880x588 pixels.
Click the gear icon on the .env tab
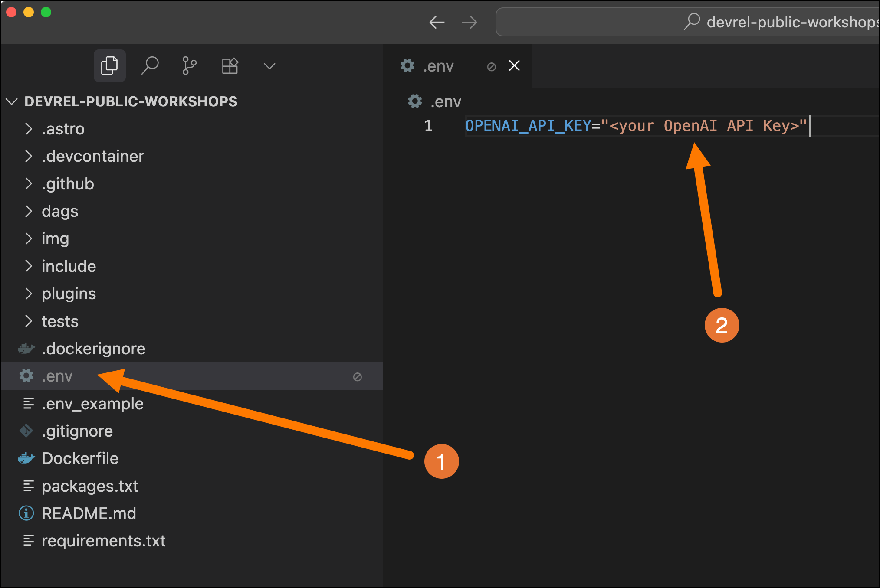(407, 65)
